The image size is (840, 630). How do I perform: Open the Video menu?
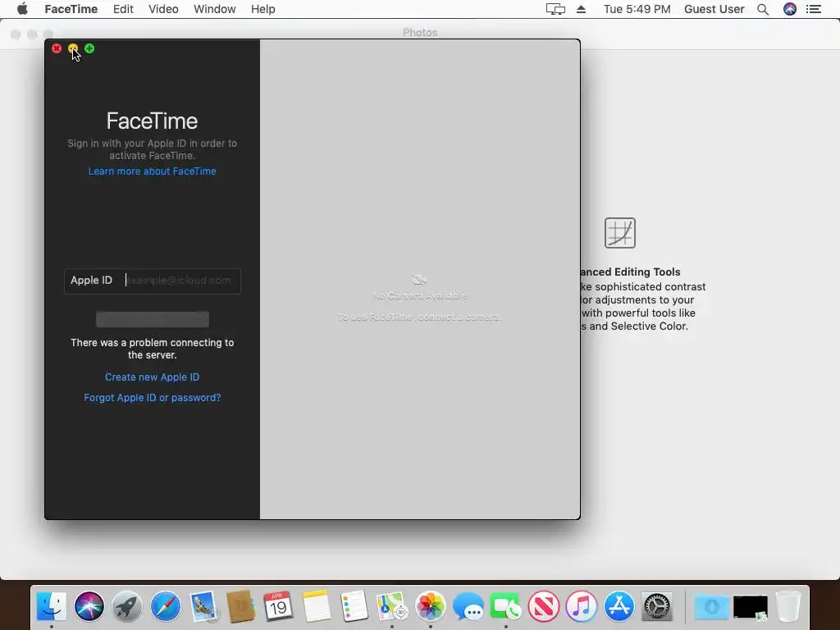click(163, 9)
